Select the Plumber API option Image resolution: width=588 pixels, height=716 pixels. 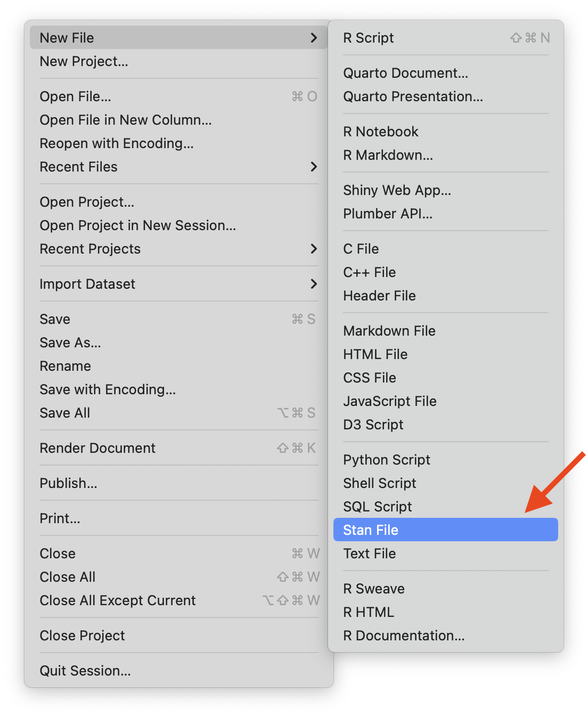388,214
